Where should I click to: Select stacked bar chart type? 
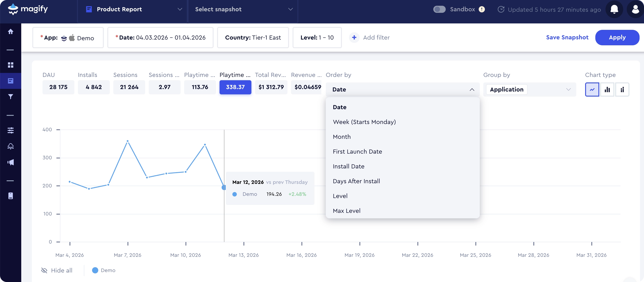[x=622, y=89]
